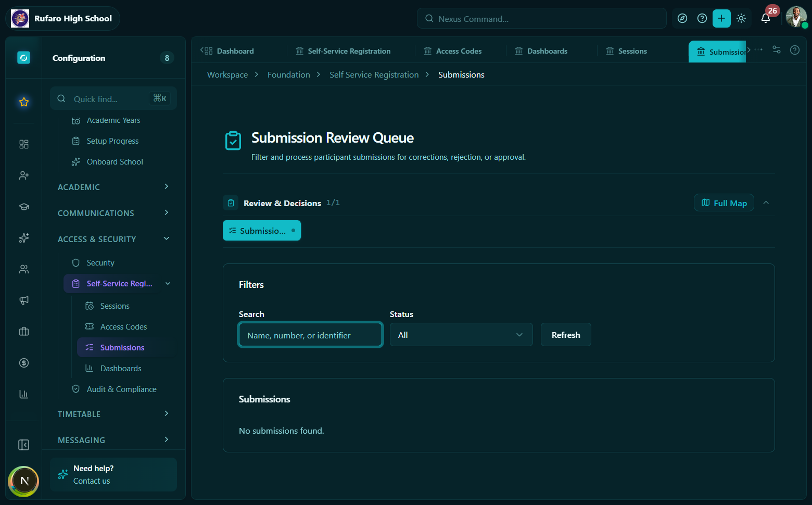Select the active Submissions tab
Screen dimensions: 812x505
pos(717,52)
